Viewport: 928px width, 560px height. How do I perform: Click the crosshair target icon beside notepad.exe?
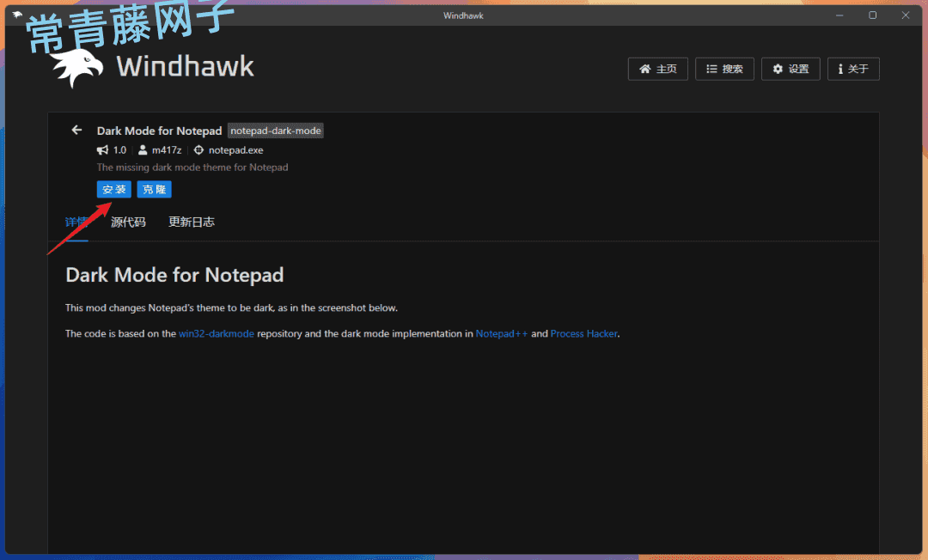pyautogui.click(x=198, y=150)
